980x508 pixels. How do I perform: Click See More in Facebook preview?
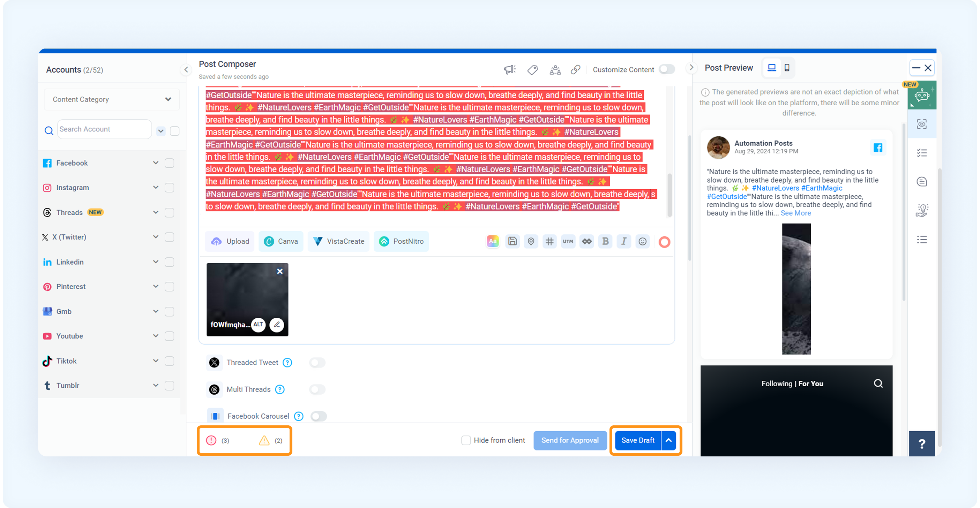tap(795, 213)
